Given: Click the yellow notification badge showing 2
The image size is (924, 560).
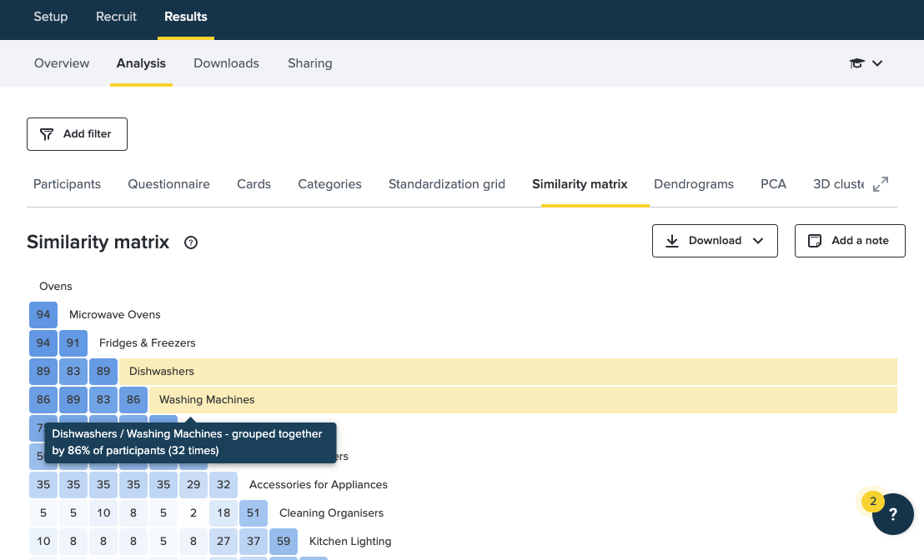Looking at the screenshot, I should coord(873,502).
